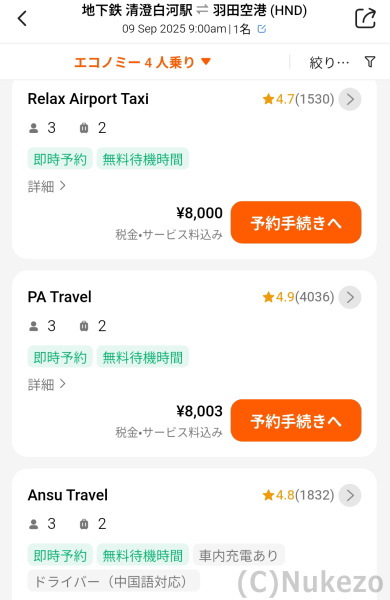This screenshot has width=390, height=600.
Task: Tap the back arrow icon
Action: pos(22,18)
